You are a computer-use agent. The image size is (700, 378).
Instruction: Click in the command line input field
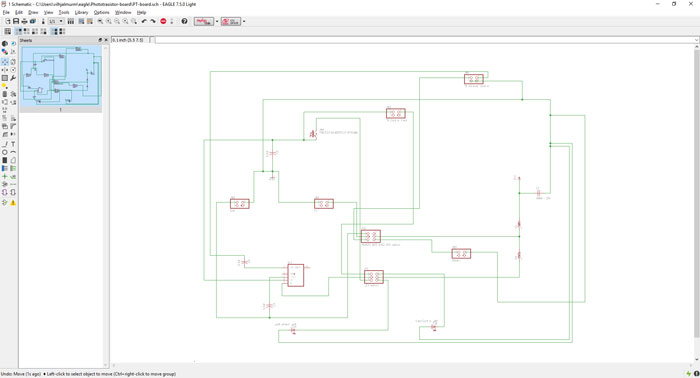click(x=426, y=40)
